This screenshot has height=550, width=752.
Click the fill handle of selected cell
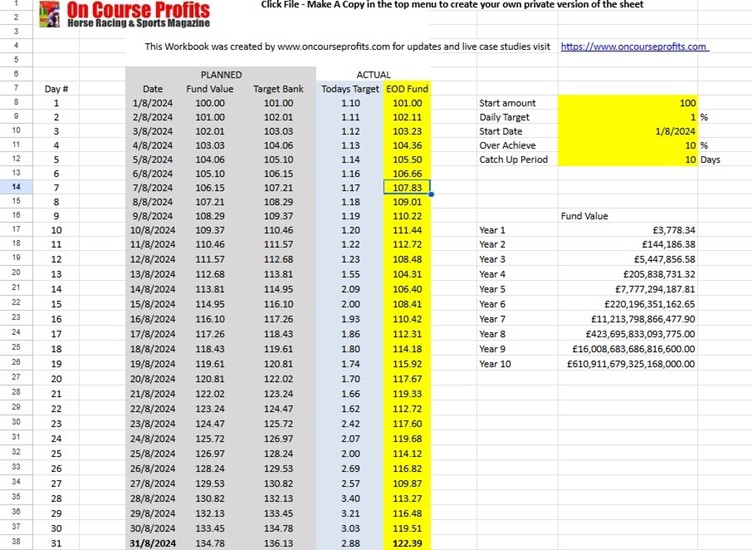pos(431,194)
